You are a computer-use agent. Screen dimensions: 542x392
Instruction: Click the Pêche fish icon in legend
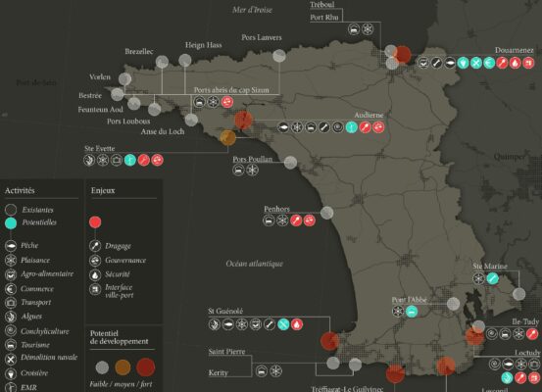pyautogui.click(x=11, y=246)
